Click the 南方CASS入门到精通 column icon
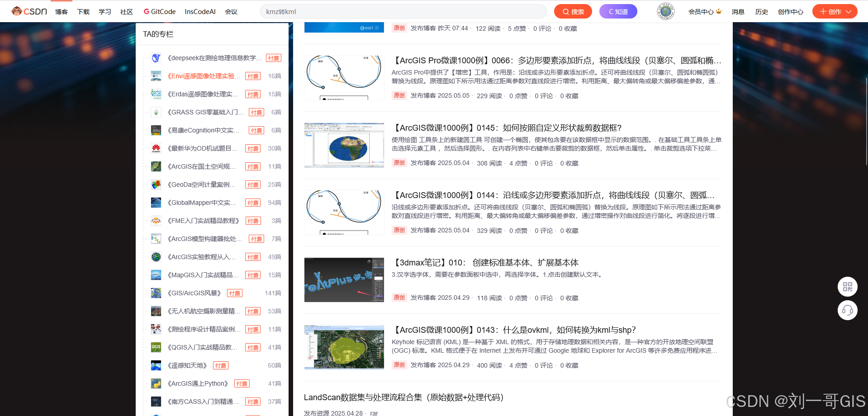This screenshot has width=868, height=416. [156, 402]
